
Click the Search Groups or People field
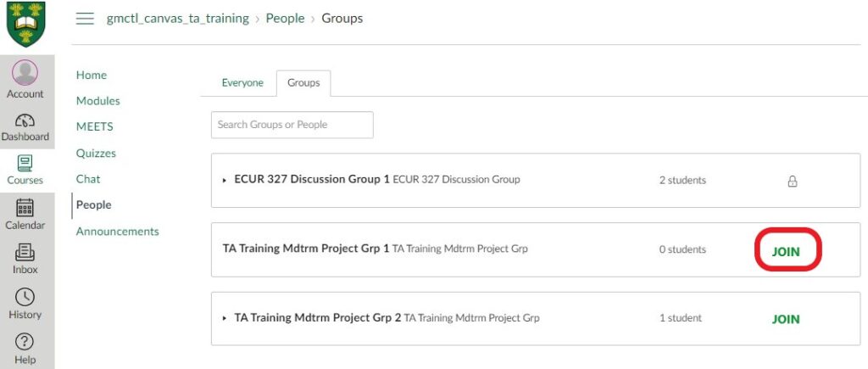[x=292, y=125]
